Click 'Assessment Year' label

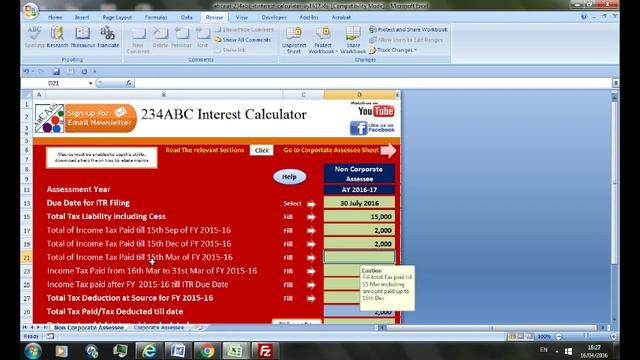(78, 189)
